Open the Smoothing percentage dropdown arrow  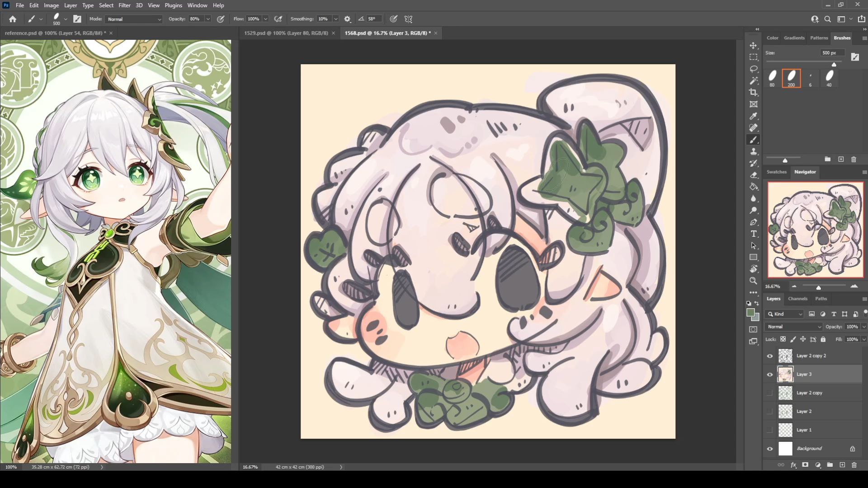coord(335,19)
